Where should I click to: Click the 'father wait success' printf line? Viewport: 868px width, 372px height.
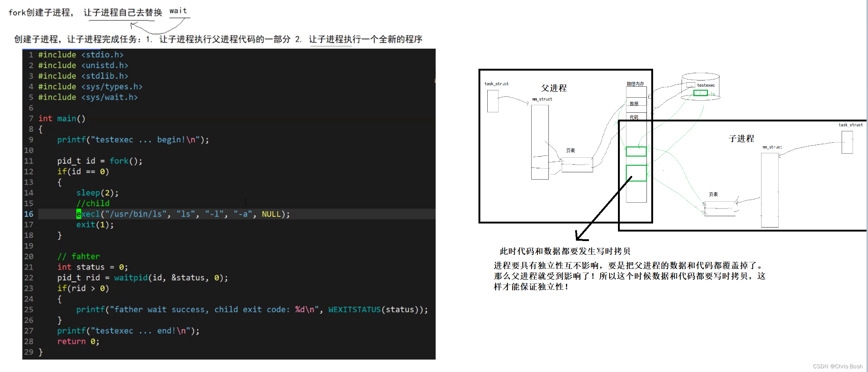tap(252, 309)
